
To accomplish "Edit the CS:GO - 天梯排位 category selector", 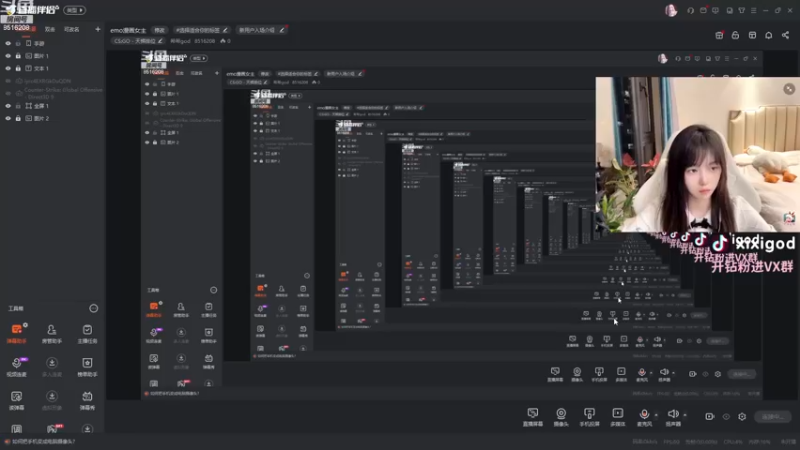I will tap(138, 41).
